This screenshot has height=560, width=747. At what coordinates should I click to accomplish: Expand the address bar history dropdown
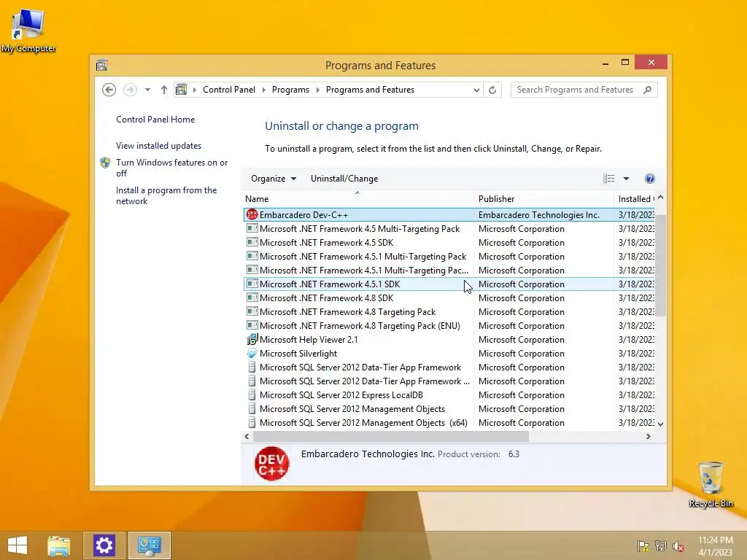coord(476,90)
